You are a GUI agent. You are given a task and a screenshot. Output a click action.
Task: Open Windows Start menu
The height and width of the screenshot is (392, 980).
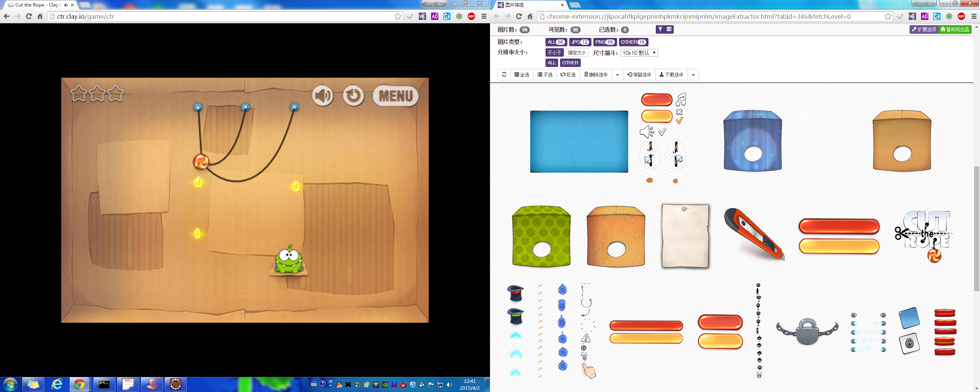[10, 384]
